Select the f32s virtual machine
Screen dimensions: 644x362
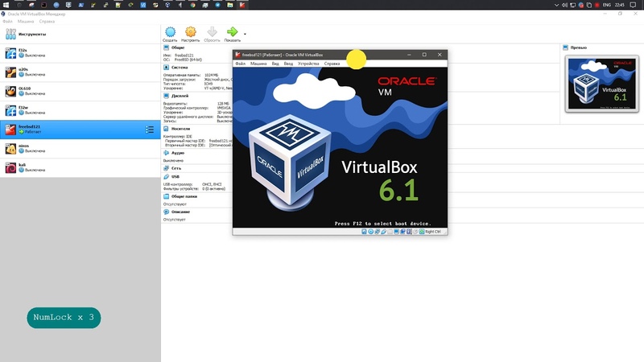coord(80,53)
